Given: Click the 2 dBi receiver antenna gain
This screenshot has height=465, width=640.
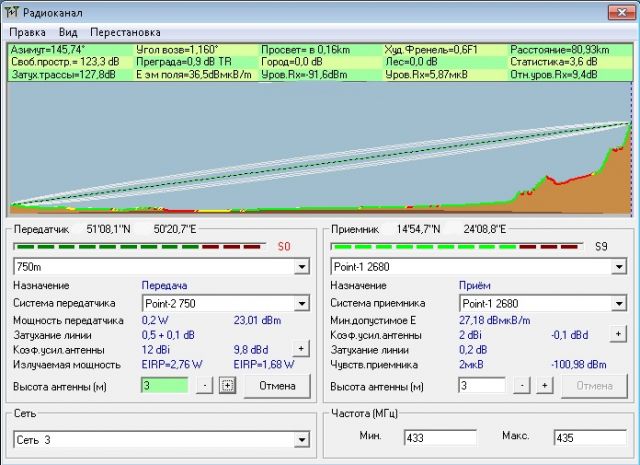Looking at the screenshot, I should 470,335.
